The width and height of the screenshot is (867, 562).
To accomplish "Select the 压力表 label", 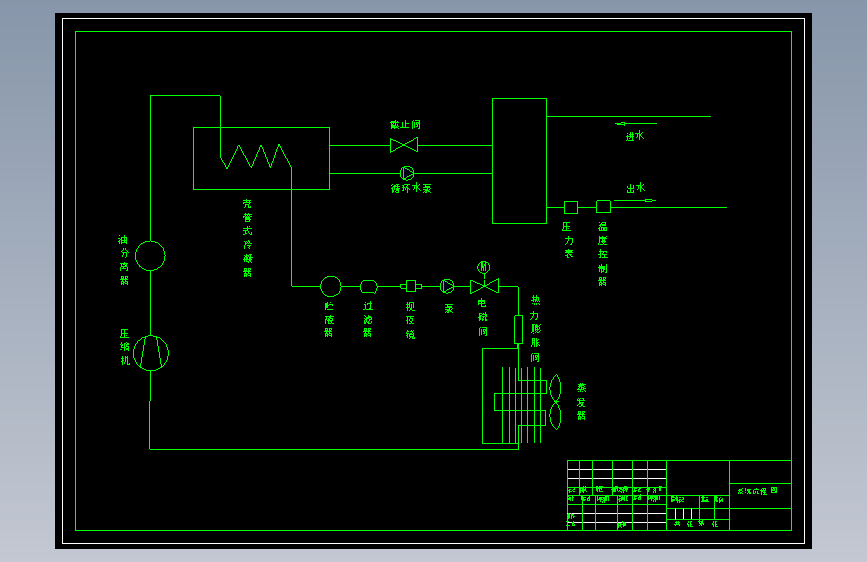I will pos(568,240).
